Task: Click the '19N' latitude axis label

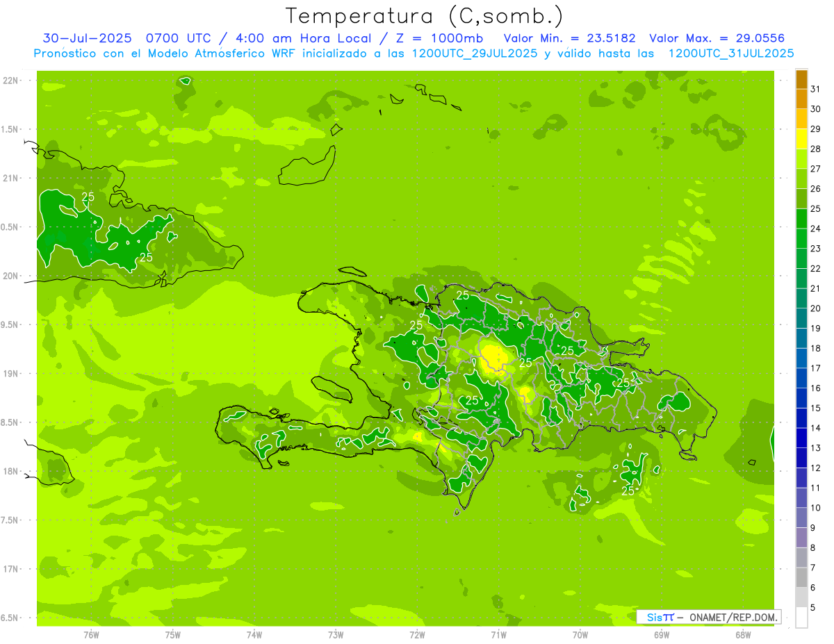Action: point(12,374)
